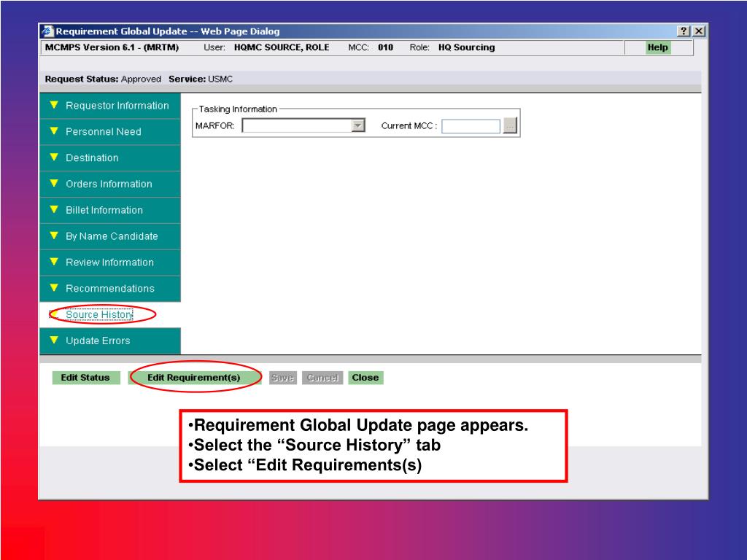
Task: Click yellow arrow beside Recommendations
Action: [54, 288]
